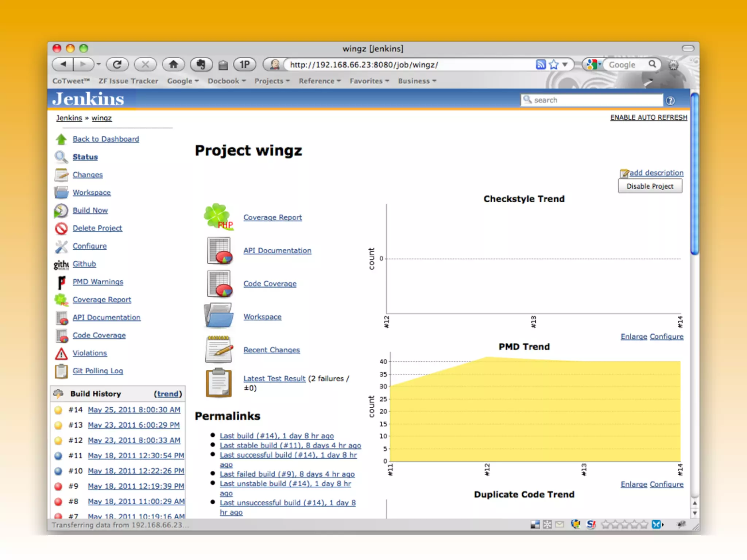
Task: Click the stop loading X button
Action: tap(145, 65)
